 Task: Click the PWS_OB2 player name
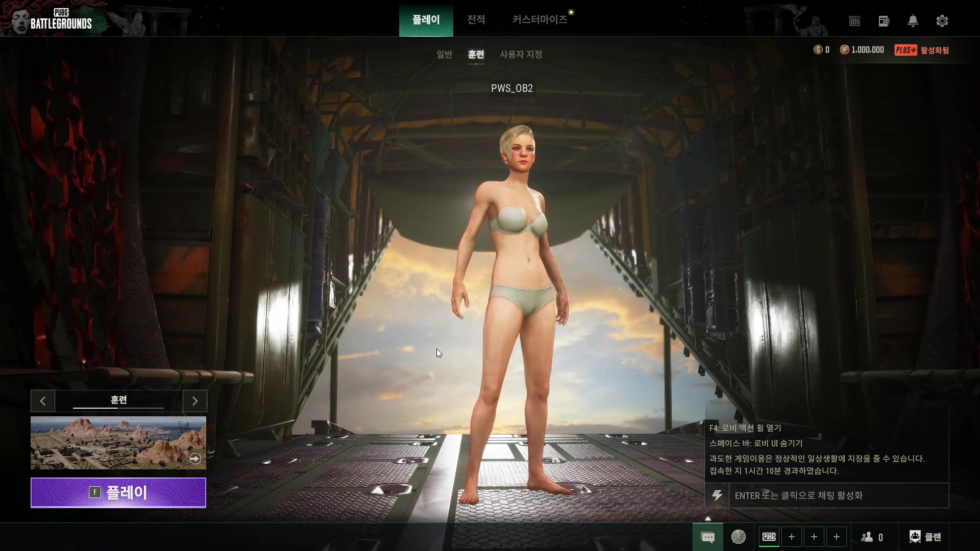512,88
